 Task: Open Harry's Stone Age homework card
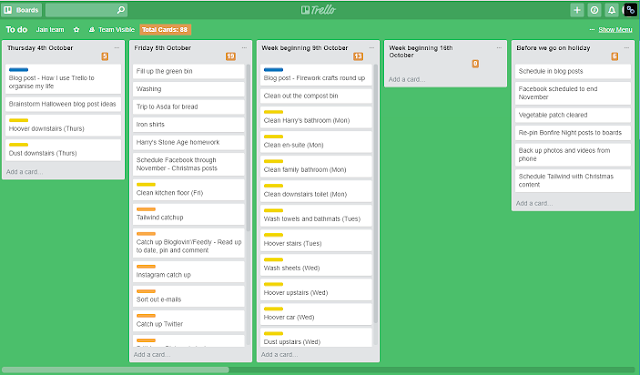pyautogui.click(x=189, y=142)
